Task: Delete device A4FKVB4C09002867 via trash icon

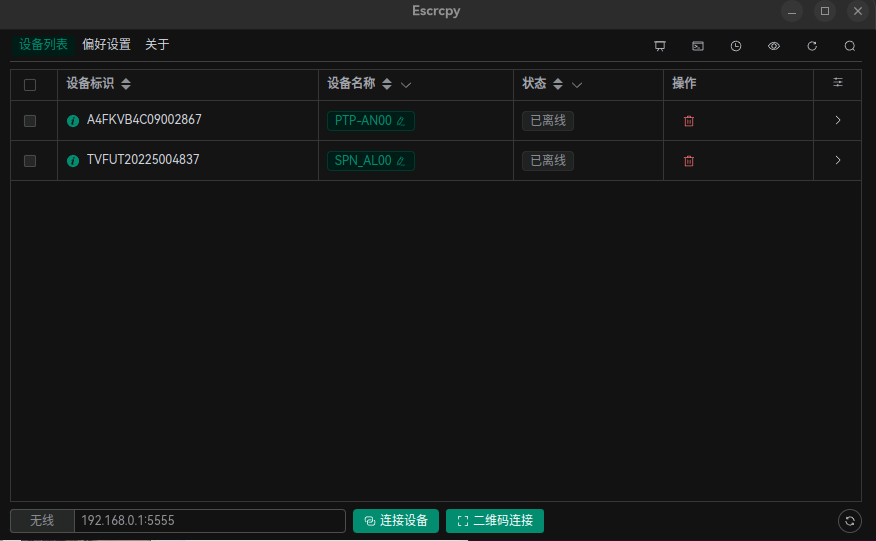Action: point(689,121)
